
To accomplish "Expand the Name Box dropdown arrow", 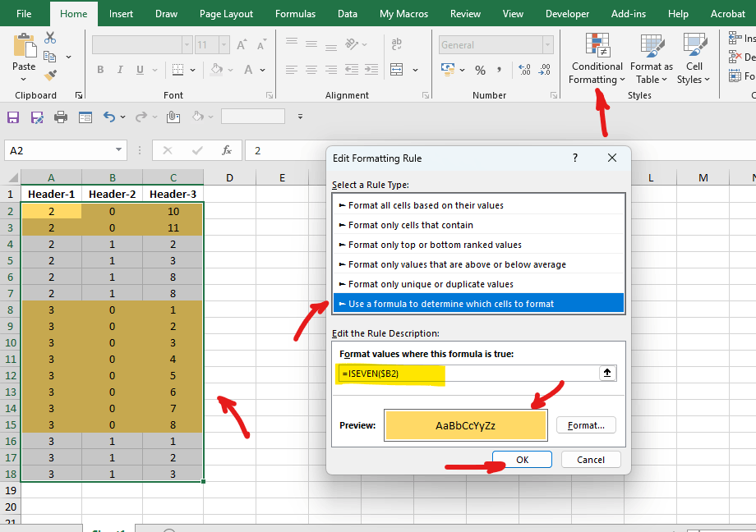I will coord(118,150).
